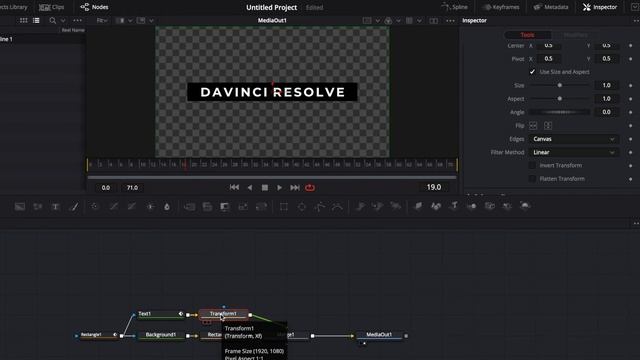Toggle the Clips panel
Image resolution: width=640 pixels, height=360 pixels.
[x=51, y=7]
